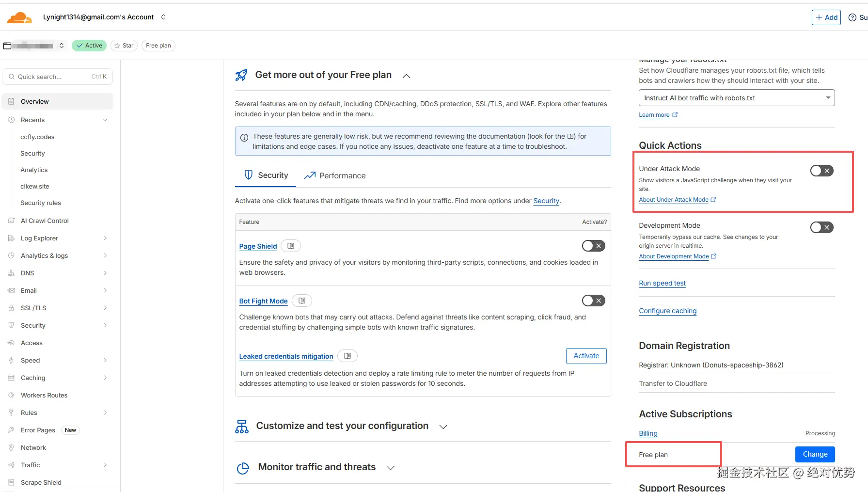Image resolution: width=868 pixels, height=492 pixels.
Task: Click the Star icon button
Action: pos(124,46)
